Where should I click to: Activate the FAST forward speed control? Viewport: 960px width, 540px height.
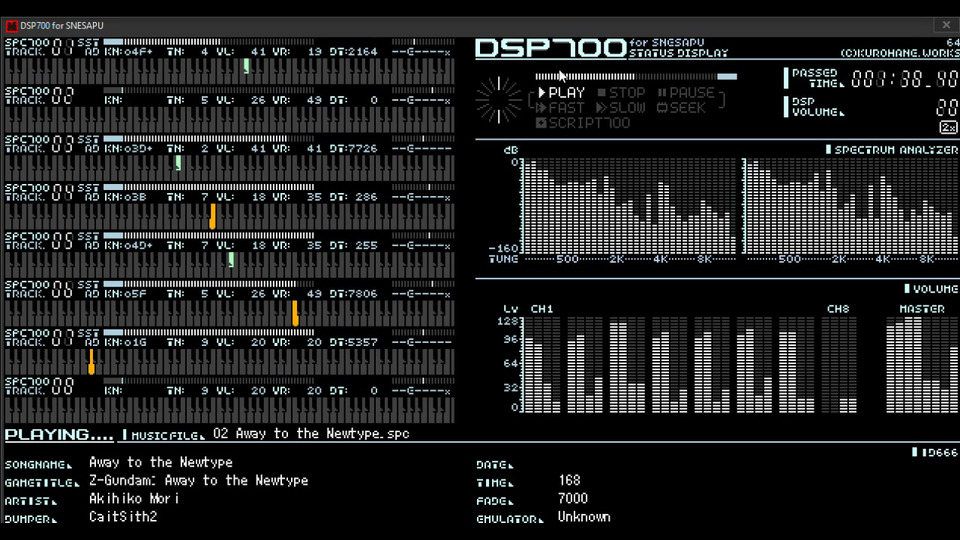pos(560,108)
